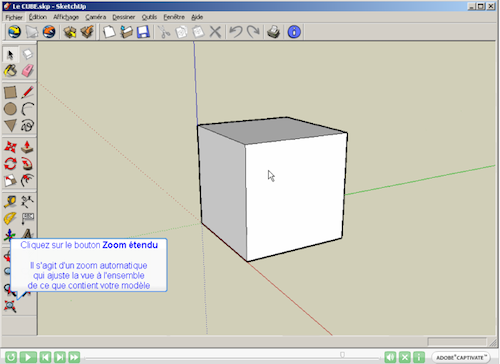The image size is (500, 364).
Task: Undo the last action with curved arrow
Action: (x=236, y=32)
